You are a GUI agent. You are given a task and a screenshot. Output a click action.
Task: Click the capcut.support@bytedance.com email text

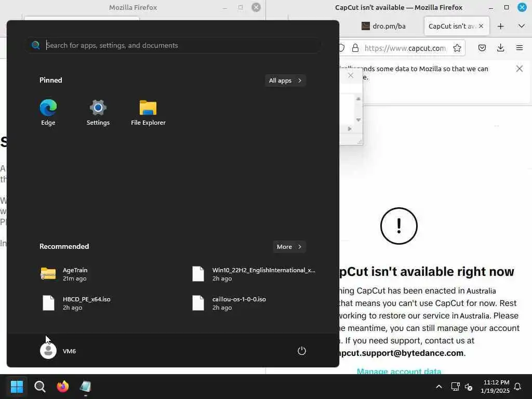tap(402, 353)
